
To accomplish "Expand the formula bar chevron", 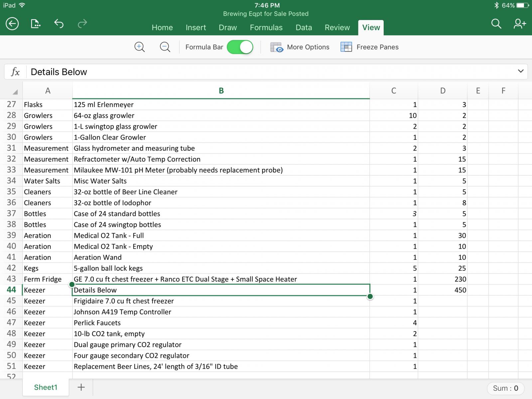I will pyautogui.click(x=521, y=71).
